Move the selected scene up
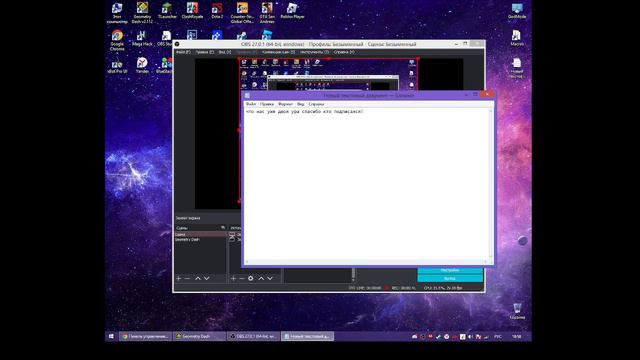 click(x=198, y=278)
